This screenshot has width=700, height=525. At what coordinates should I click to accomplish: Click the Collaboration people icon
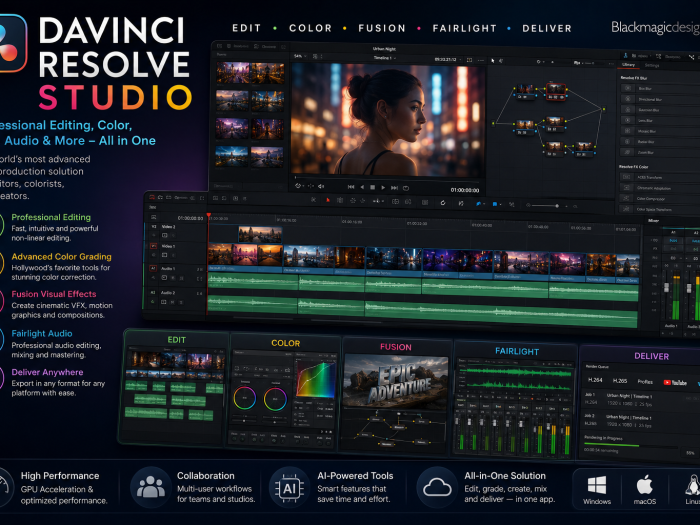point(151,488)
